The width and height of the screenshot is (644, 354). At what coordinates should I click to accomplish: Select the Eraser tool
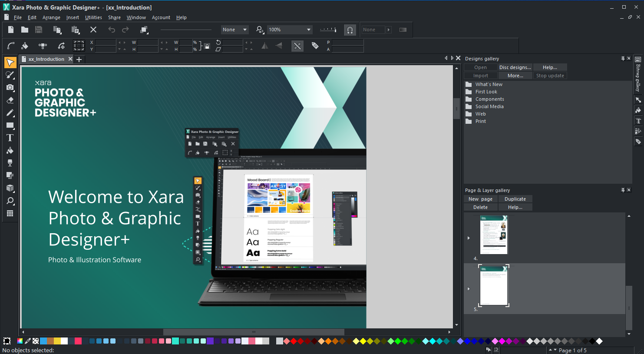pyautogui.click(x=10, y=100)
